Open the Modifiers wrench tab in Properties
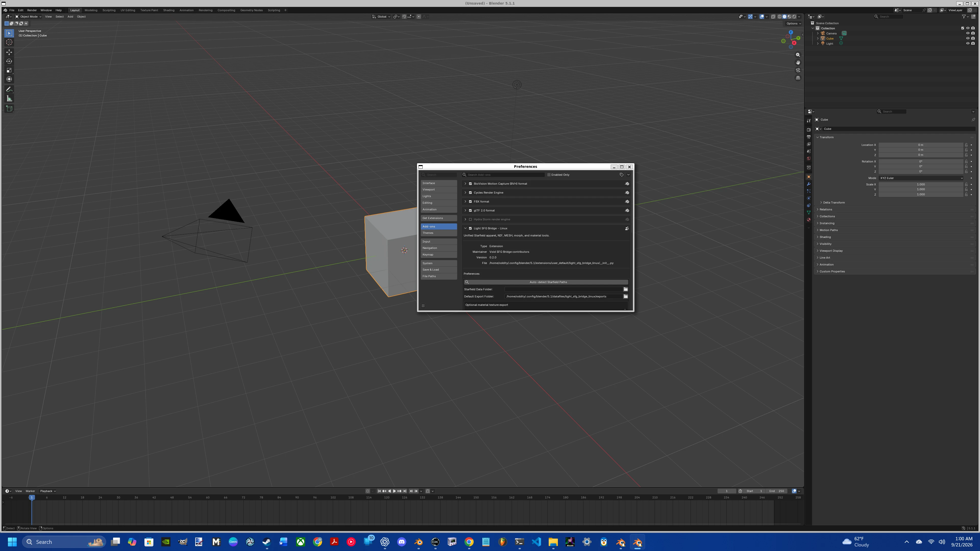Viewport: 980px width, 551px height. tap(808, 184)
